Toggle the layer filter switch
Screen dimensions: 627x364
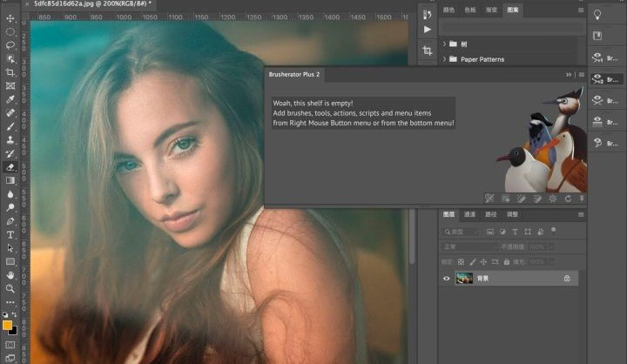click(x=554, y=231)
